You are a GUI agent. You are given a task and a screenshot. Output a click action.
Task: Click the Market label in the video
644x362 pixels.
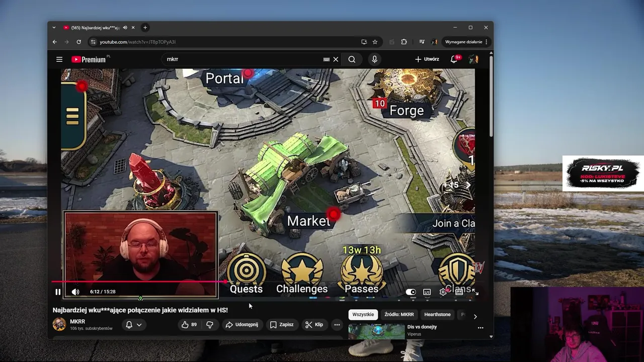coord(308,221)
